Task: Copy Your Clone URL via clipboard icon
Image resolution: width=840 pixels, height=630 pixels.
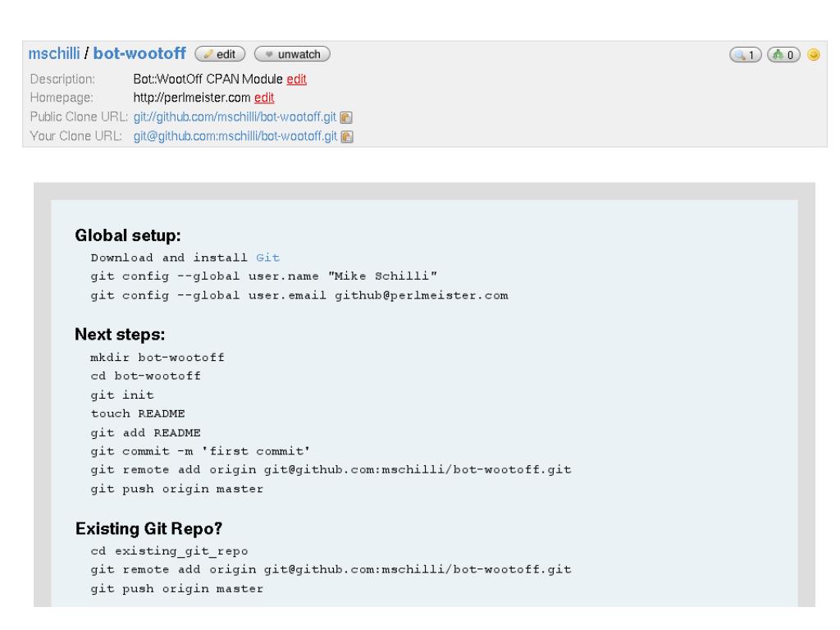Action: [x=347, y=137]
